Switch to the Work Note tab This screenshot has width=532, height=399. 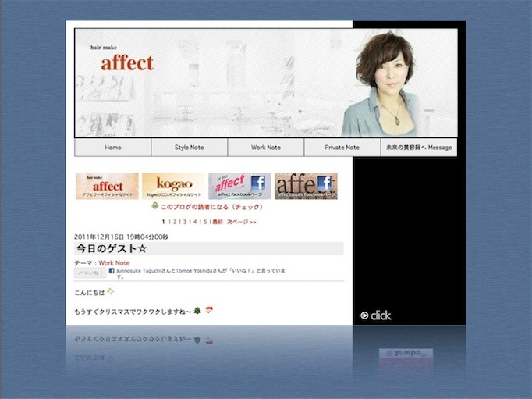tap(266, 148)
